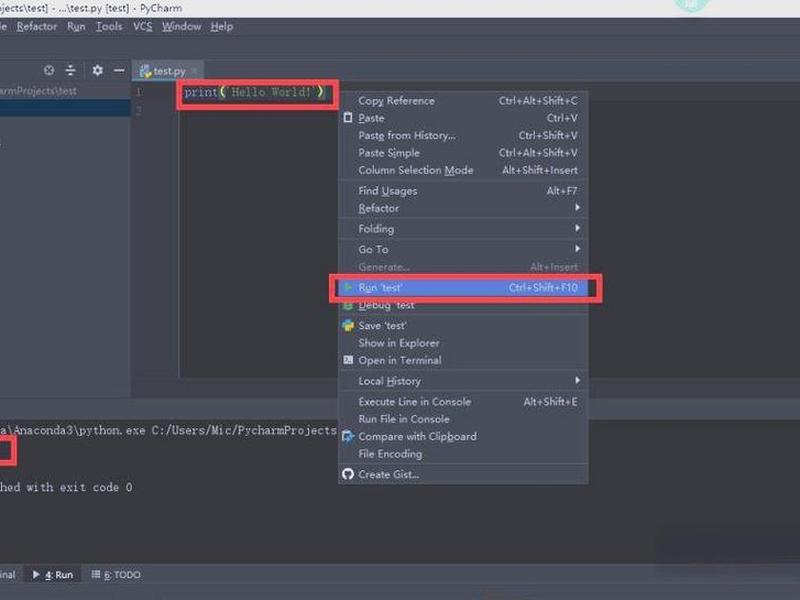Screen dimensions: 800x600
Task: Select Run File in Console
Action: 463,419
